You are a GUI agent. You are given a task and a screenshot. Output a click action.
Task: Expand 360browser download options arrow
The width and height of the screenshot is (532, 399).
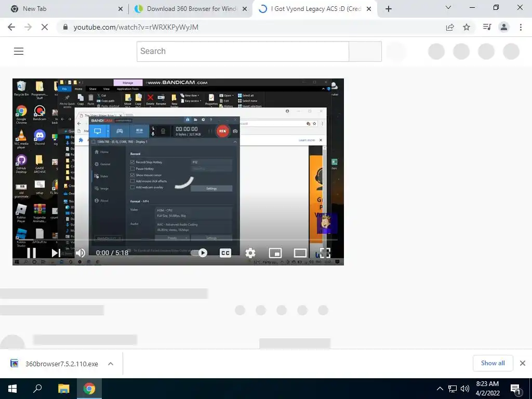click(x=111, y=364)
